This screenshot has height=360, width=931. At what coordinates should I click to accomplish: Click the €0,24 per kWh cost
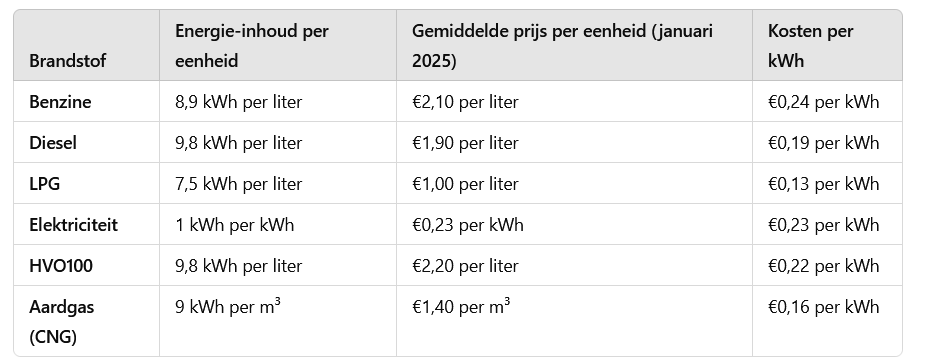tap(824, 102)
